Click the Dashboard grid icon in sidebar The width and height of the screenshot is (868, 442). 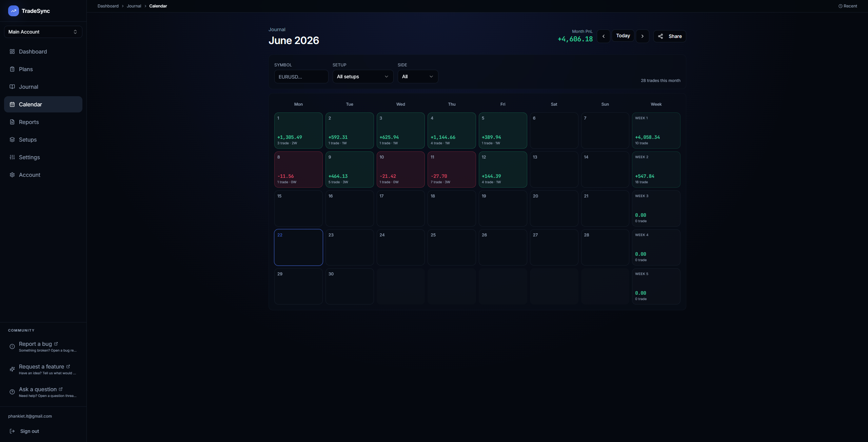pyautogui.click(x=12, y=51)
